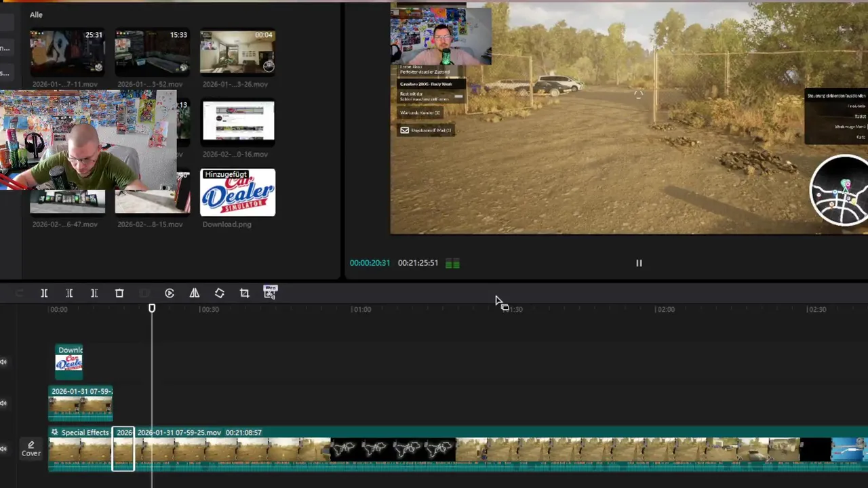Screen dimensions: 868x488
Task: Select the overlay clip 2026-01-31 07-59
Action: click(81, 403)
